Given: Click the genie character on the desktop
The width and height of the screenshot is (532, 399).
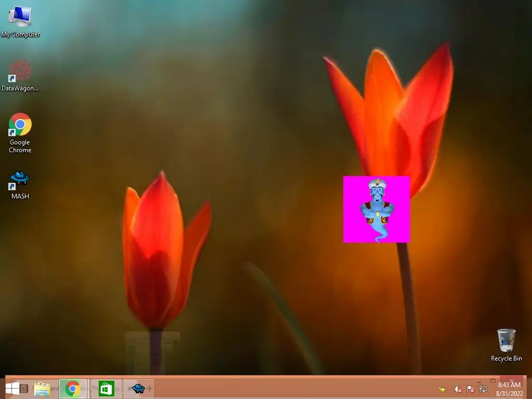Looking at the screenshot, I should [x=377, y=209].
